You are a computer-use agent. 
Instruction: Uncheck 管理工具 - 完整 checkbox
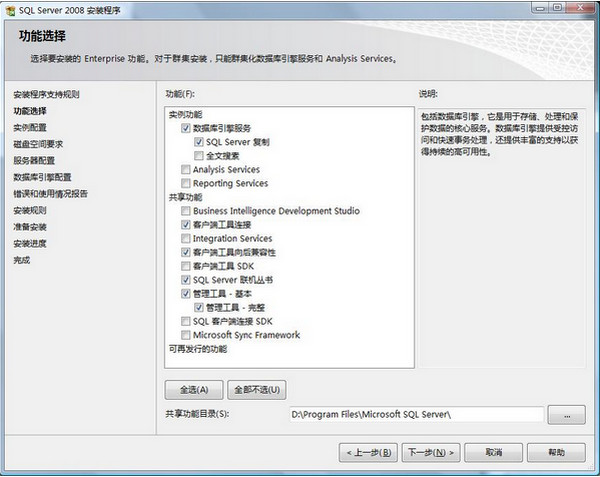pyautogui.click(x=199, y=307)
